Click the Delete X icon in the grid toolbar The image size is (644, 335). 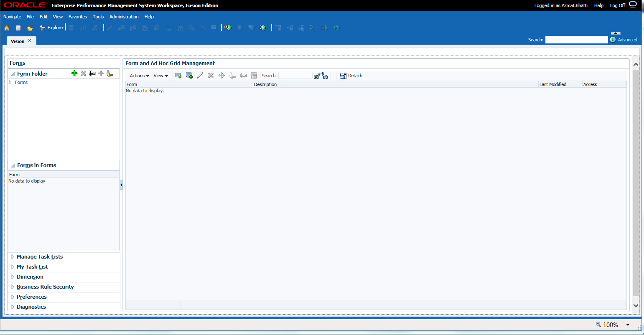211,76
